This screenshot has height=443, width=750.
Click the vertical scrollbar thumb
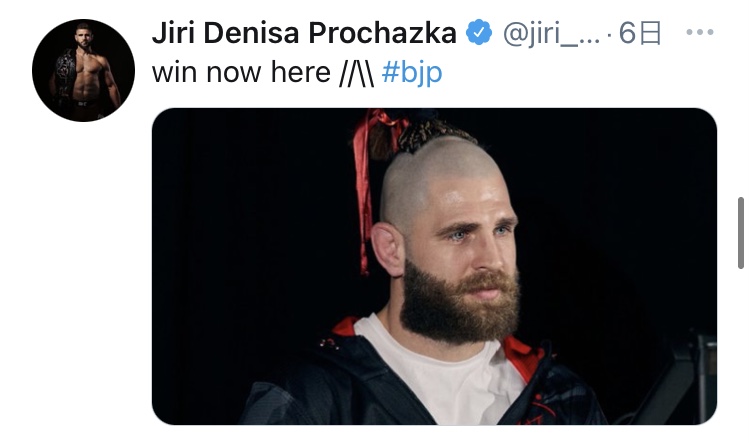tap(740, 233)
